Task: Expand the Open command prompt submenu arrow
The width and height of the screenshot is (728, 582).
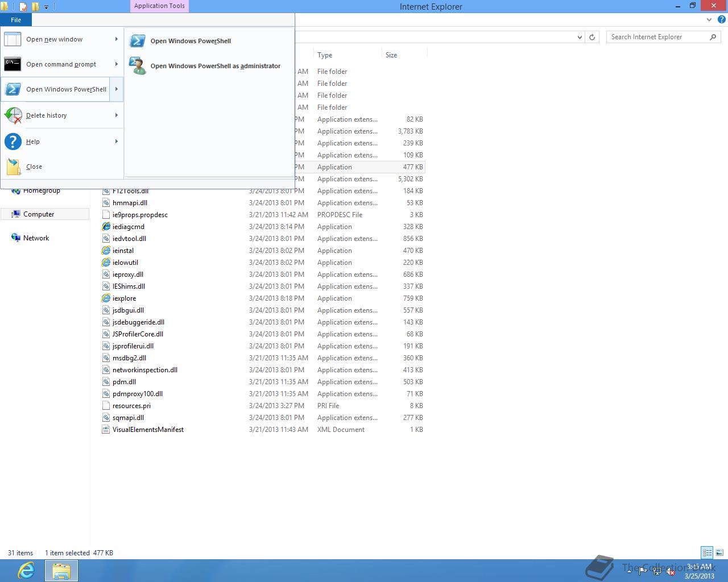Action: (116, 64)
